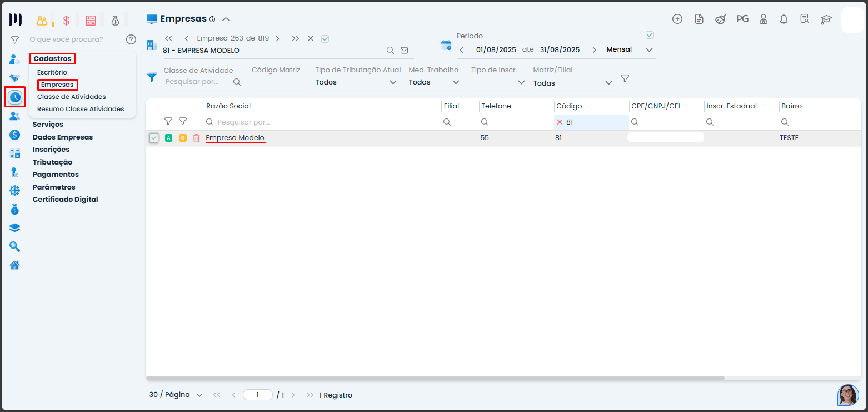Click the PG button in top toolbar
The height and width of the screenshot is (412, 868).
[x=742, y=19]
